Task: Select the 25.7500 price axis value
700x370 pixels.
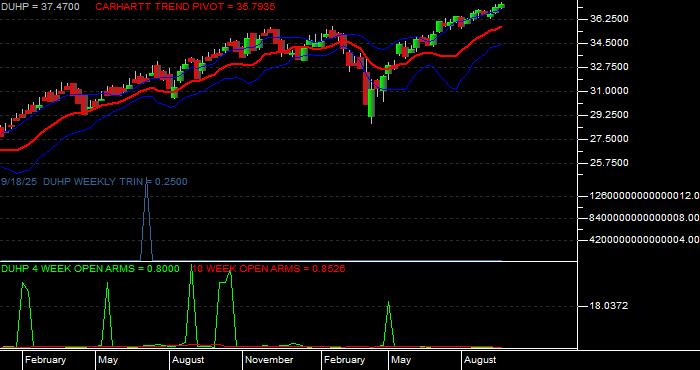Action: point(609,163)
